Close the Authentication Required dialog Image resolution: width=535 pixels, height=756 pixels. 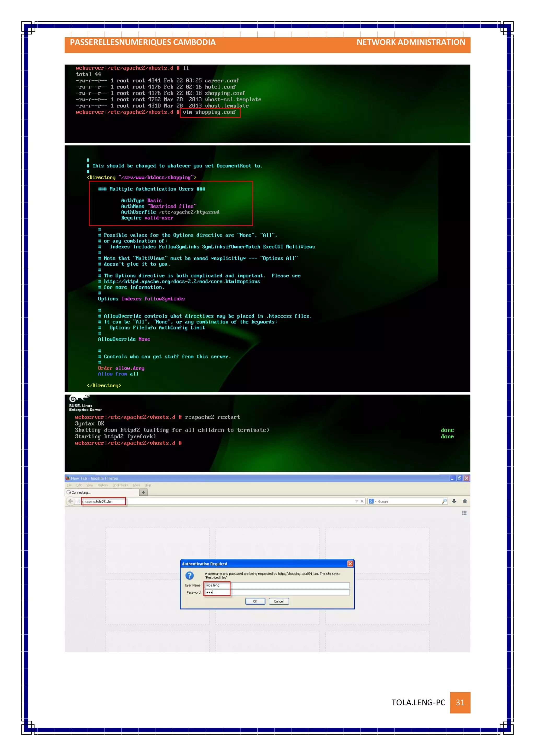click(350, 564)
